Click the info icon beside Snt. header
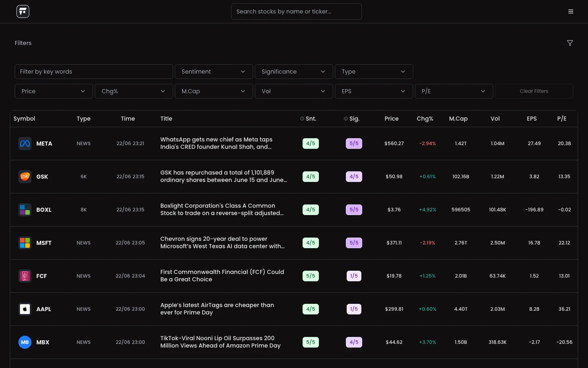Viewport: 588px width, 368px height. [302, 119]
